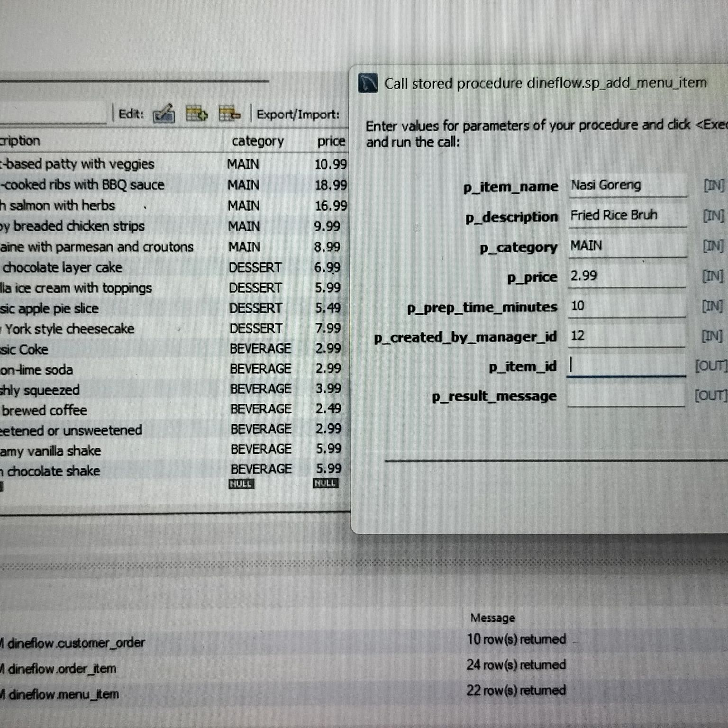Sort by the category column header

coord(257,141)
